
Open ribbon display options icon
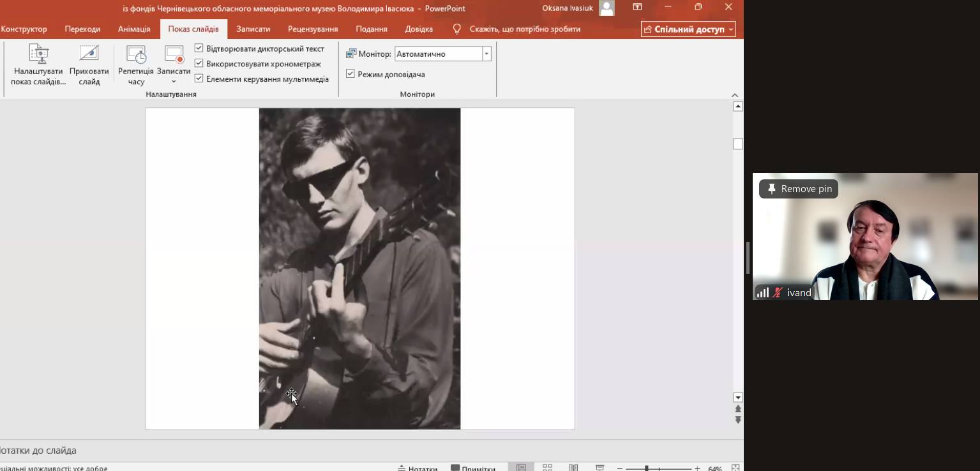(637, 7)
